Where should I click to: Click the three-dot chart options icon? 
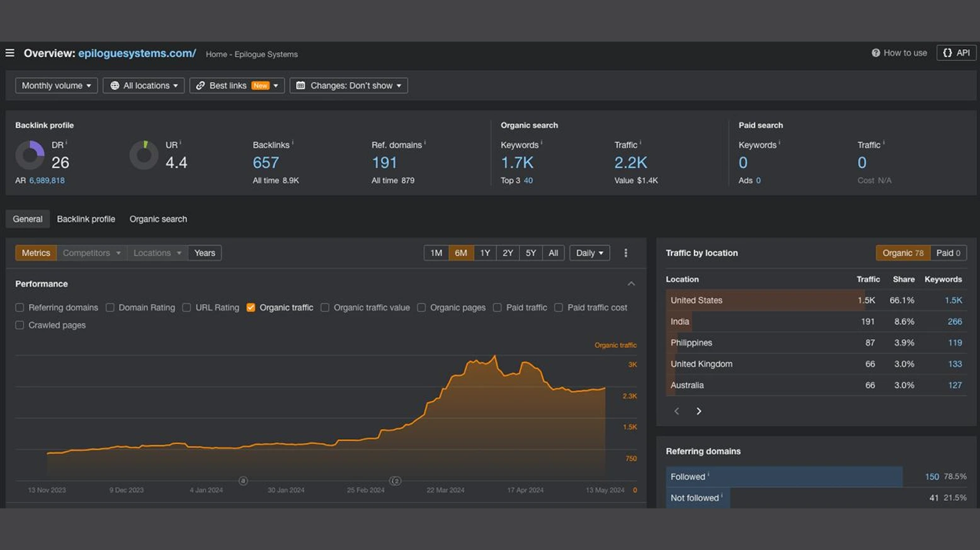625,253
